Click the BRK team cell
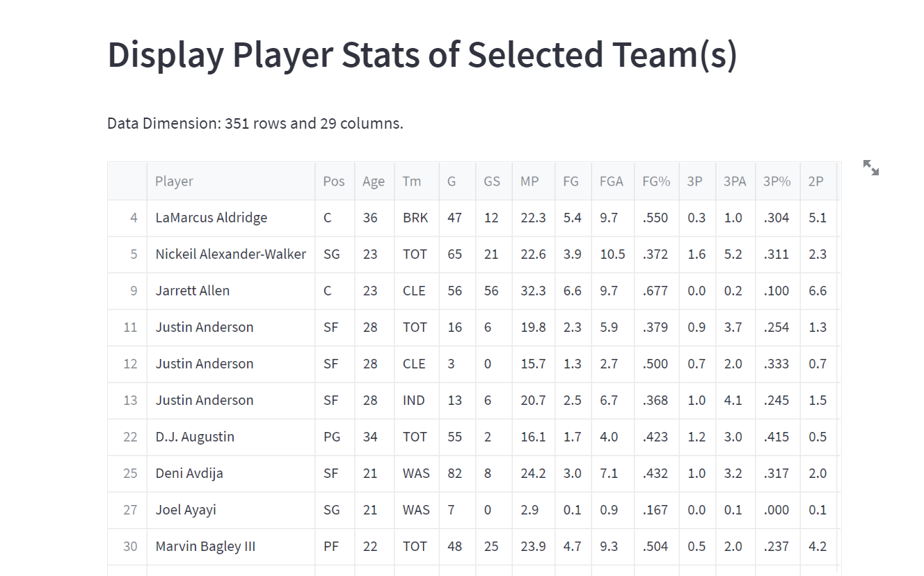The image size is (924, 576). pyautogui.click(x=417, y=218)
